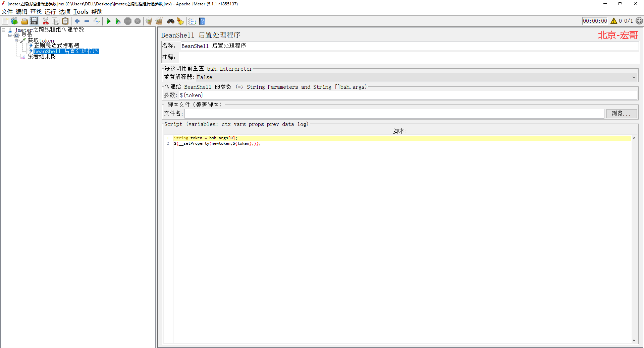Screen dimensions: 644x348
Task: Save the test plan with floppy icon
Action: coord(34,21)
